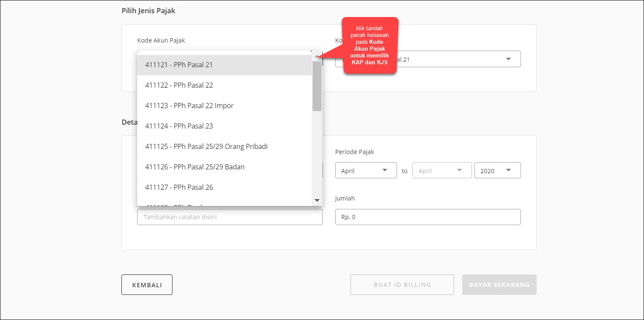Click the BAYAR SEKARANG button
Viewport: 644px width, 320px height.
tap(499, 285)
